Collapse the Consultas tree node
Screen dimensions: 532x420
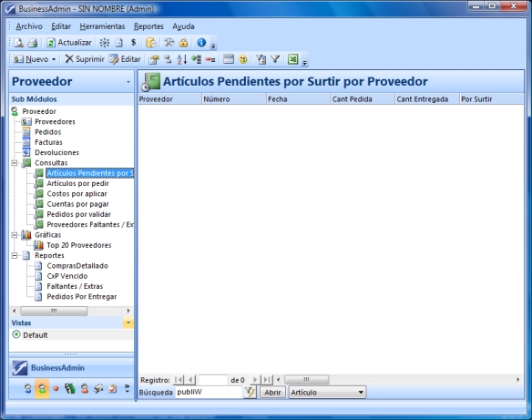(x=15, y=163)
